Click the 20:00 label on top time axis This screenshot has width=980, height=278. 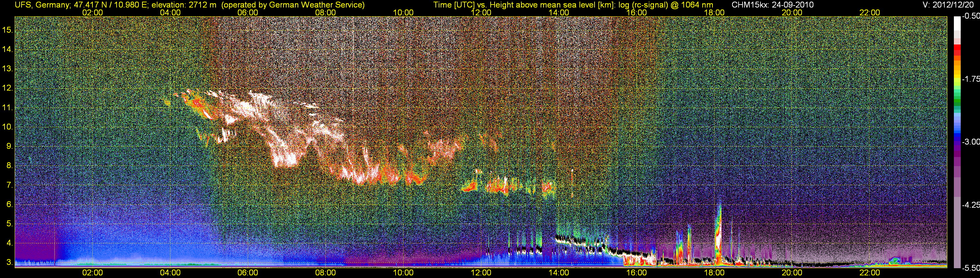[792, 12]
